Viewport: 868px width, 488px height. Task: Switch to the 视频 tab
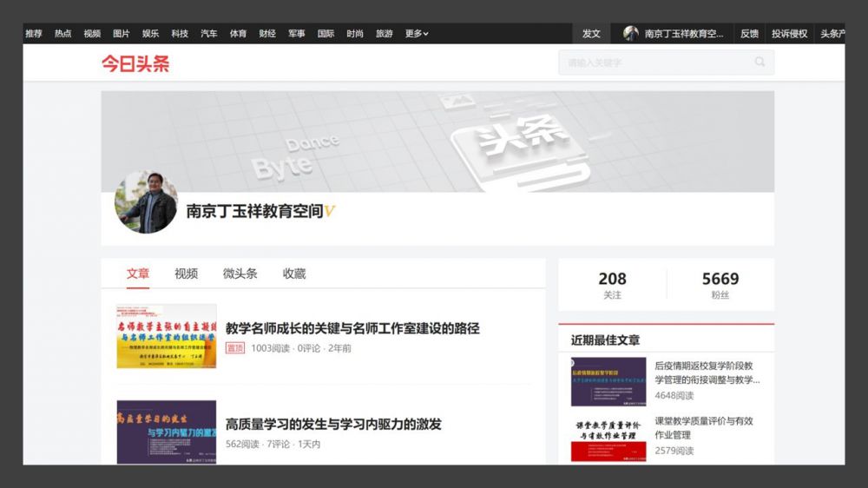pos(186,274)
